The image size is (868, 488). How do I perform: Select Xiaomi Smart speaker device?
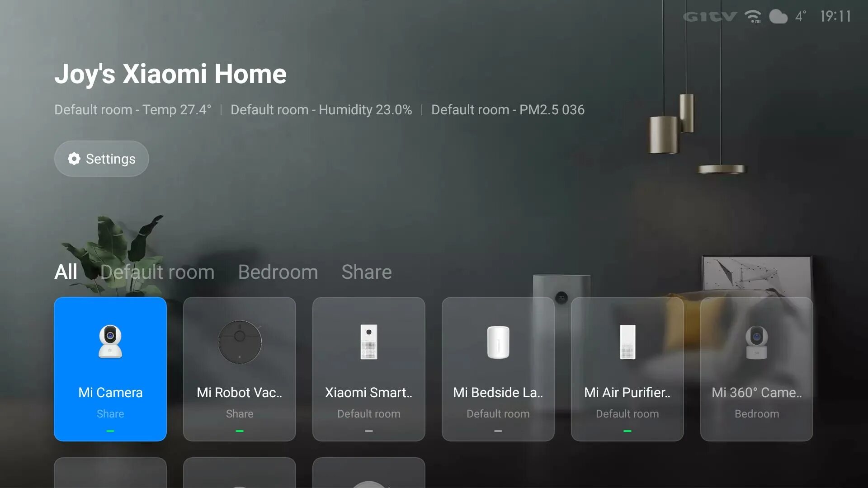point(368,369)
